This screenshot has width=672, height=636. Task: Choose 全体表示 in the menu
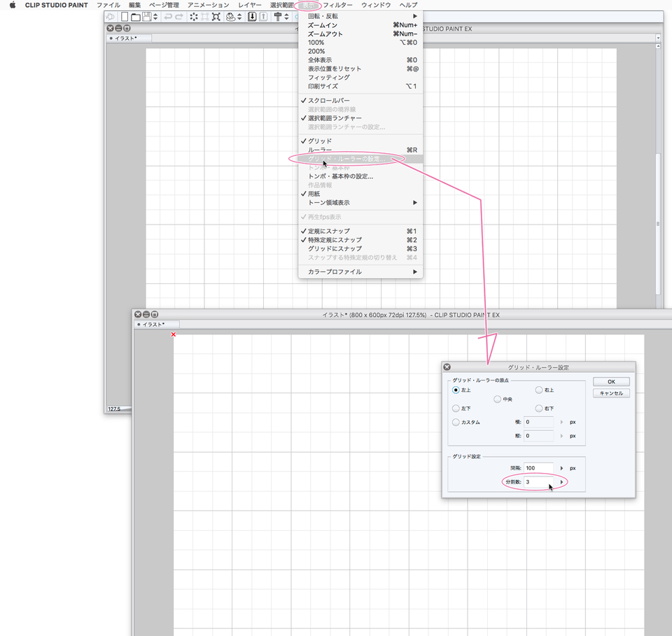360,60
